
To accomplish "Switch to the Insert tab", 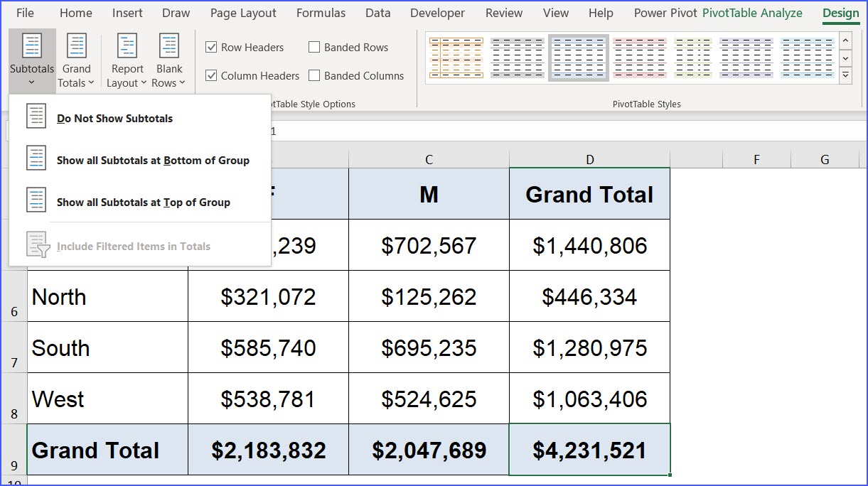I will pyautogui.click(x=127, y=13).
